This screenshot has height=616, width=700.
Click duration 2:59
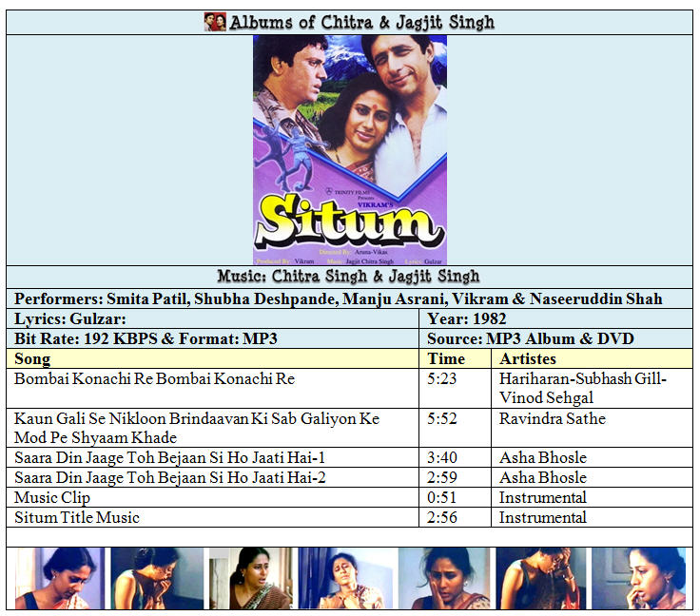tap(442, 478)
